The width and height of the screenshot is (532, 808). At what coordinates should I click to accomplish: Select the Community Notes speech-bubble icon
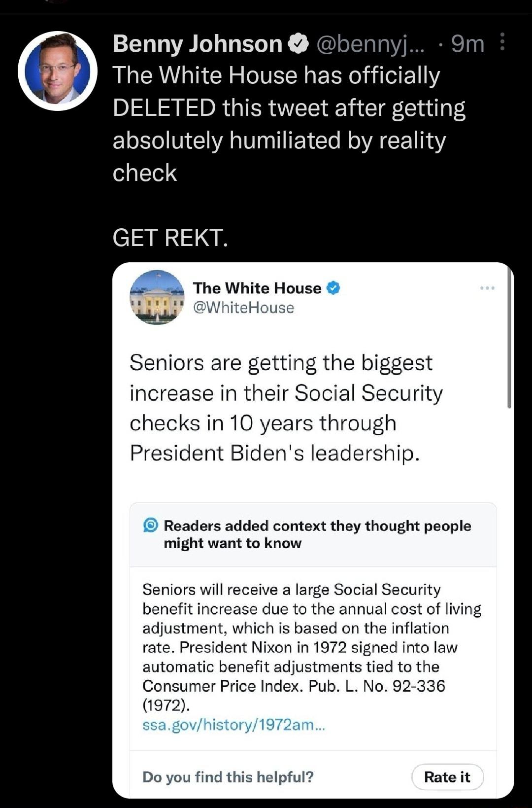click(150, 526)
